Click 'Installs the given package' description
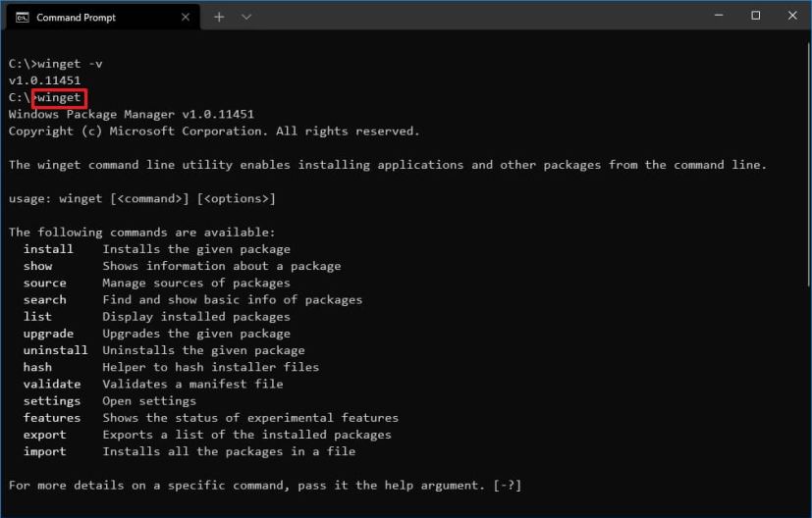The image size is (812, 518). [x=196, y=249]
